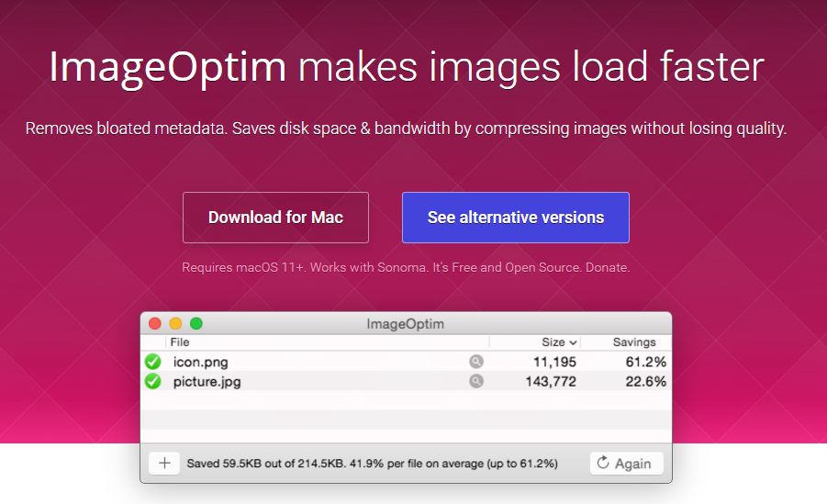Viewport: 827px width, 504px height.
Task: Click the Download for Mac button
Action: coord(275,218)
